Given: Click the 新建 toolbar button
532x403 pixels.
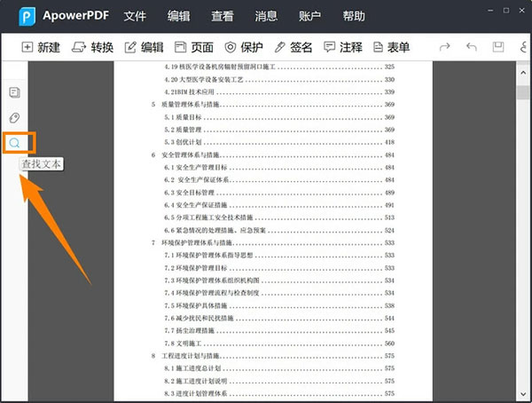Looking at the screenshot, I should point(41,47).
